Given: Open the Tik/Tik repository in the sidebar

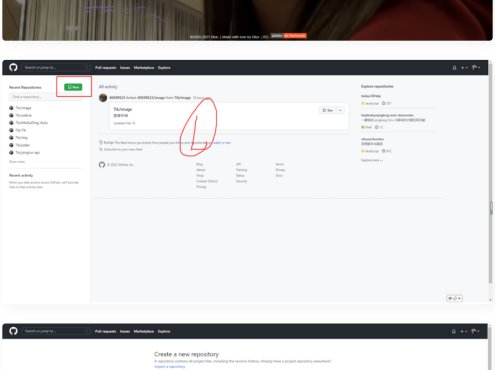Looking at the screenshot, I should click(21, 130).
